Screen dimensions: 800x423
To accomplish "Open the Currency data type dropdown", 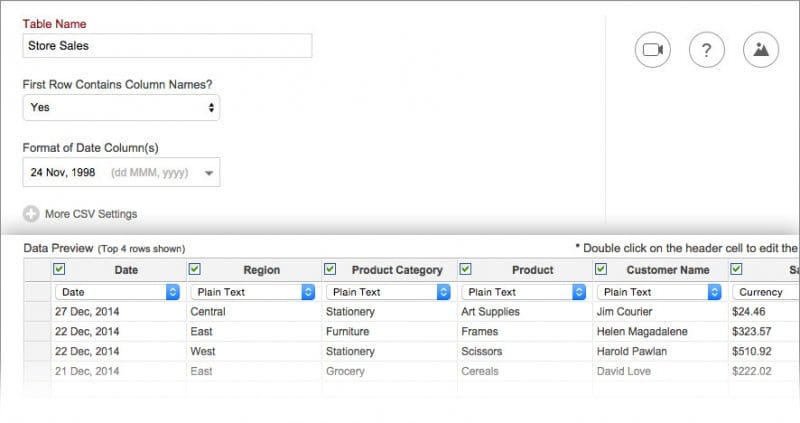I will tap(766, 292).
